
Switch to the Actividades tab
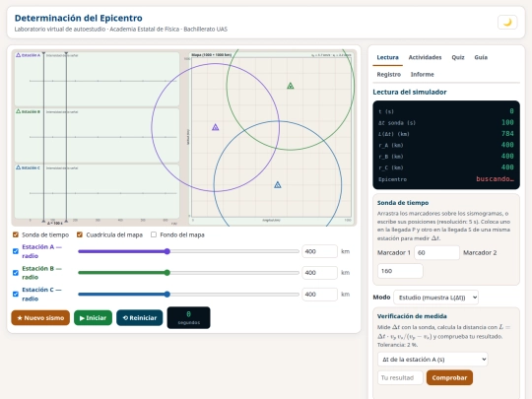[425, 57]
